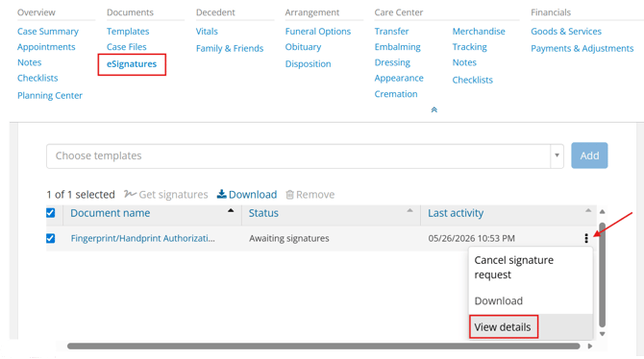Viewport: 644px width, 359px height.
Task: Open Cremation
Action: coord(396,94)
